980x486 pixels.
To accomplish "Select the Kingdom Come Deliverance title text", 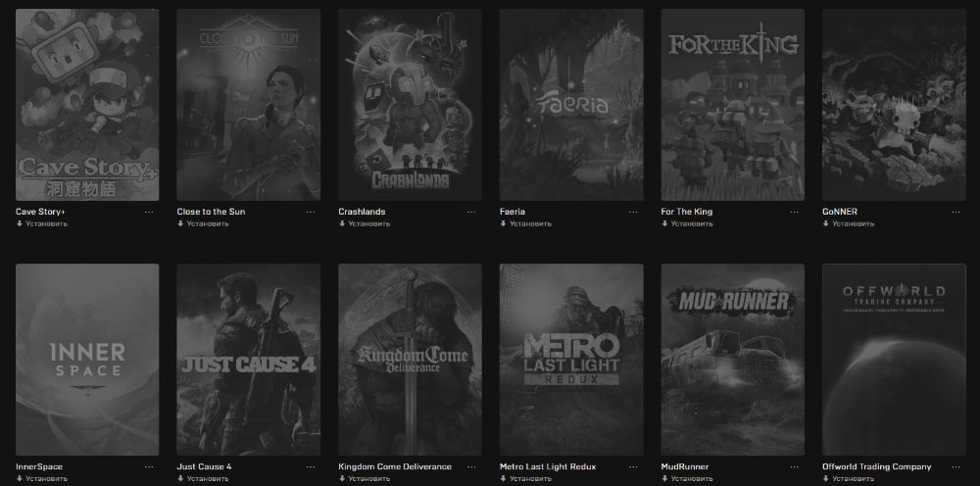I will pos(394,466).
